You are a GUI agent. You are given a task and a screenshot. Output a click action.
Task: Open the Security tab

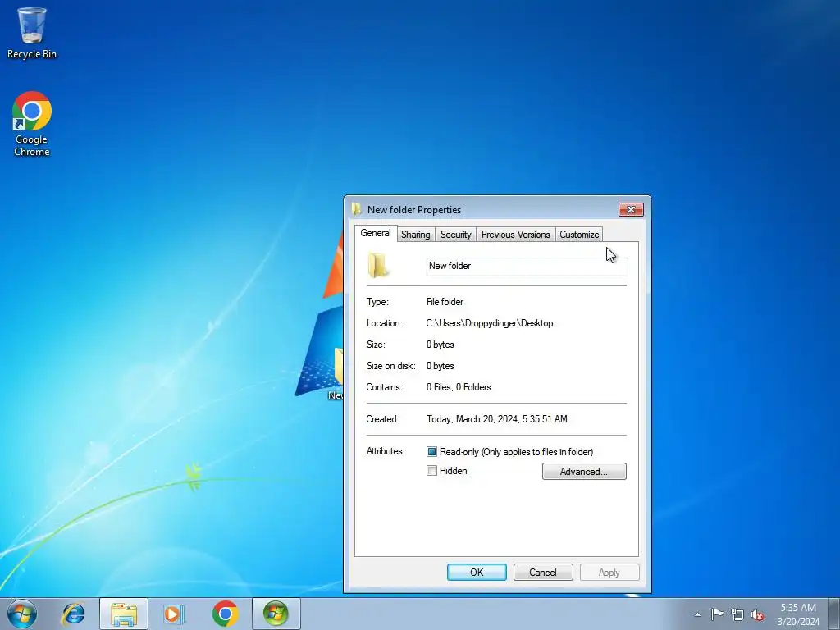(456, 235)
